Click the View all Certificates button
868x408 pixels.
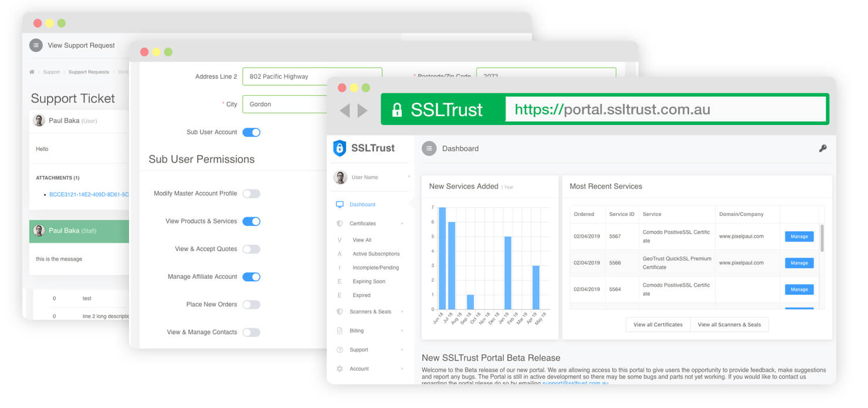pos(657,325)
